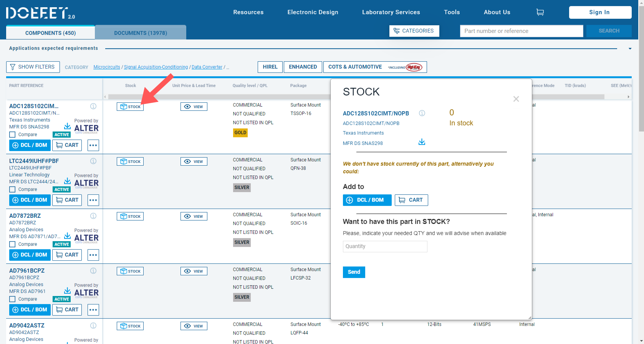
Task: Filter by ENHANCED parts
Action: click(303, 67)
